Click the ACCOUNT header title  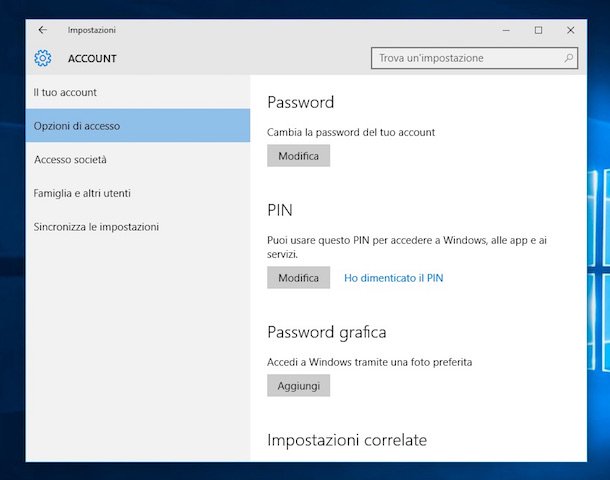[92, 58]
